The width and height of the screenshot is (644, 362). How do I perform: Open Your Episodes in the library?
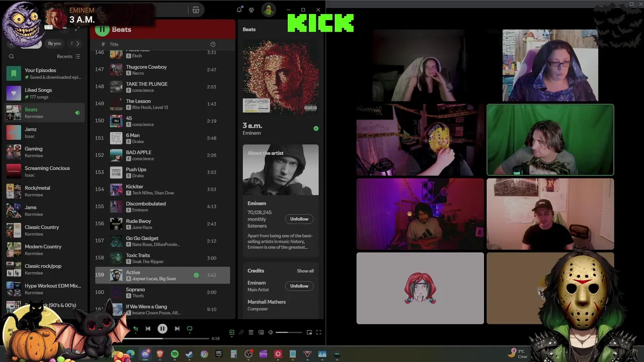(45, 73)
